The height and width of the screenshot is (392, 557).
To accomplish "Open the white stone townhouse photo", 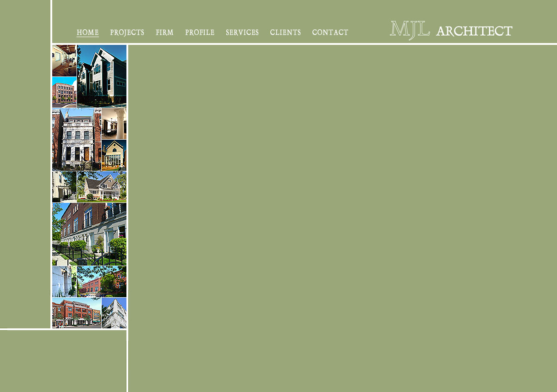I will [x=76, y=140].
